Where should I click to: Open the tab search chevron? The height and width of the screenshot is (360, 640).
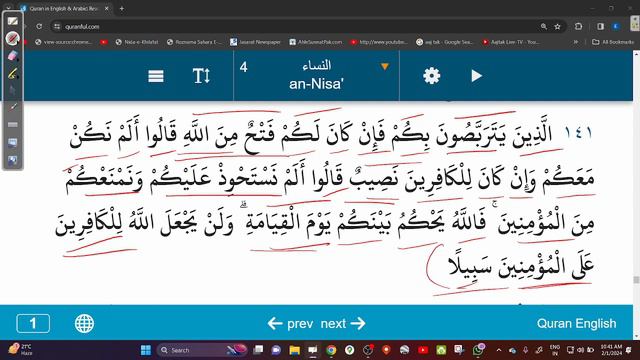[x=8, y=8]
